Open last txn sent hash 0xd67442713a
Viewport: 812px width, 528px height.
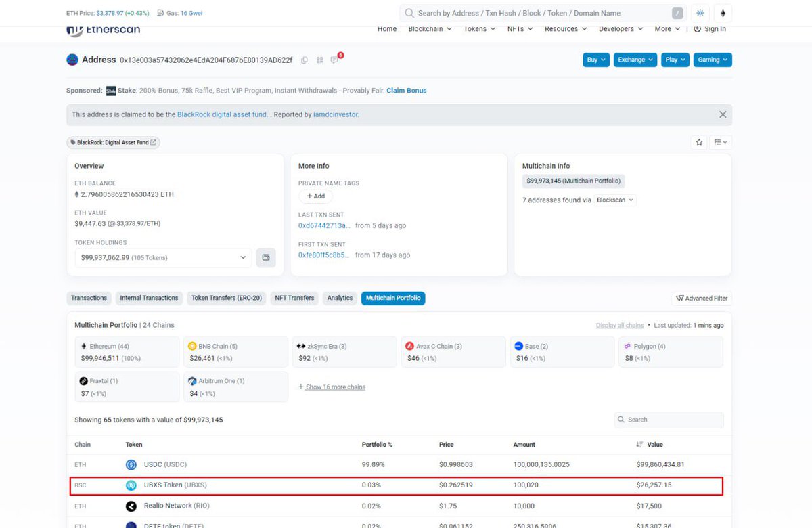tap(325, 225)
